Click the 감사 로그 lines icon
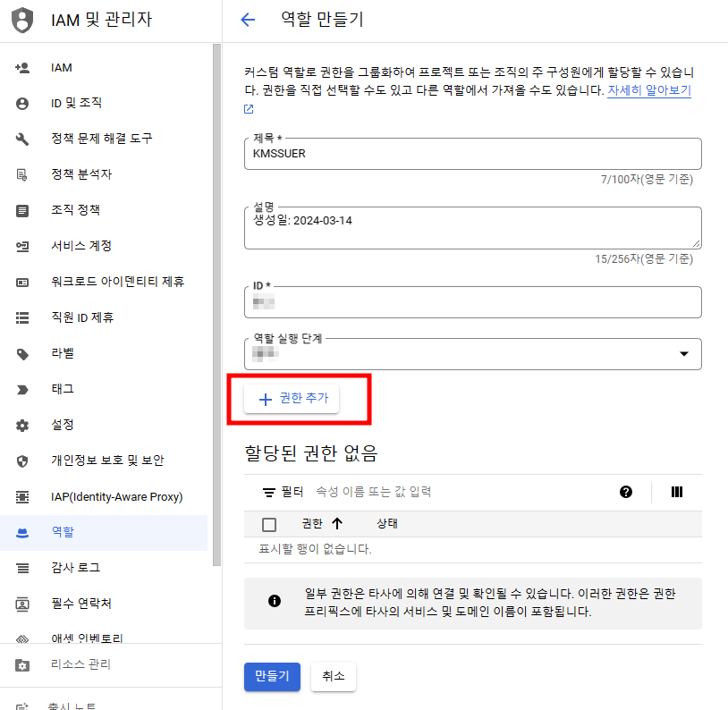Screen dimensions: 728x710 click(22, 569)
